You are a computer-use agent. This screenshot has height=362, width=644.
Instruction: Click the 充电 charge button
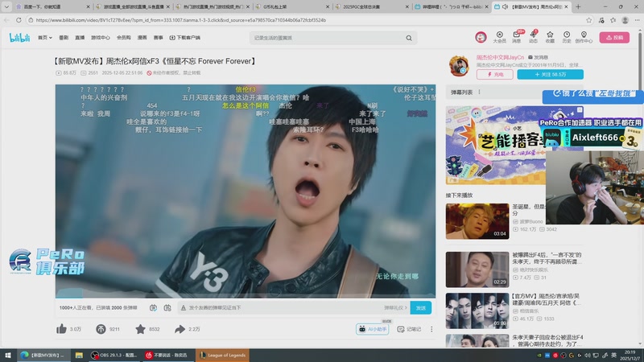point(495,74)
